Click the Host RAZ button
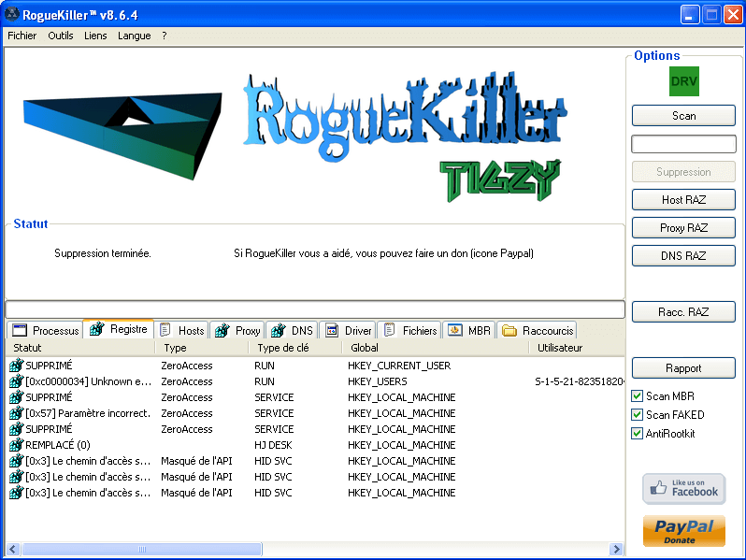Image resolution: width=746 pixels, height=560 pixels. pyautogui.click(x=683, y=200)
